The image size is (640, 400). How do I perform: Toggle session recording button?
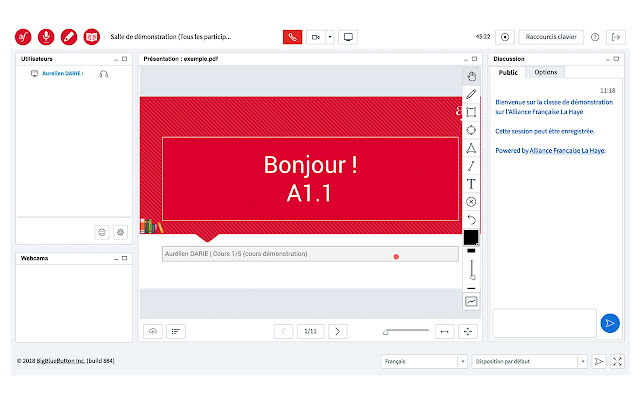(x=505, y=37)
